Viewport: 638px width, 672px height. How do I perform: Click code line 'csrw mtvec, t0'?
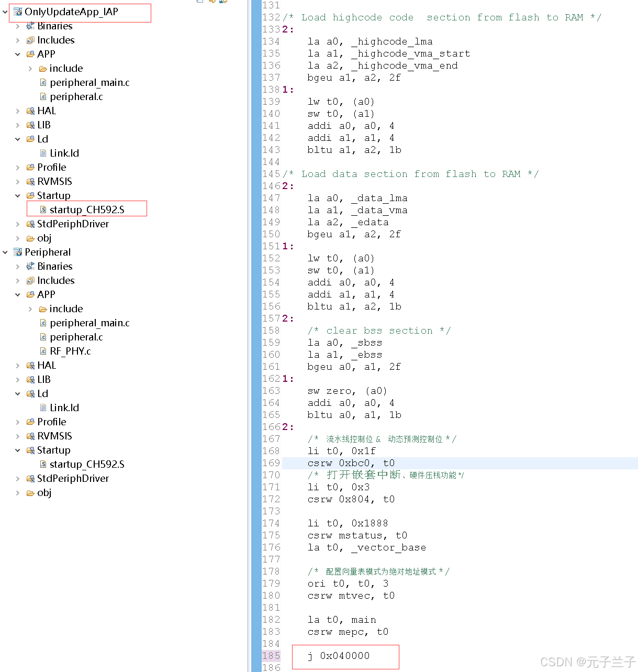point(351,596)
